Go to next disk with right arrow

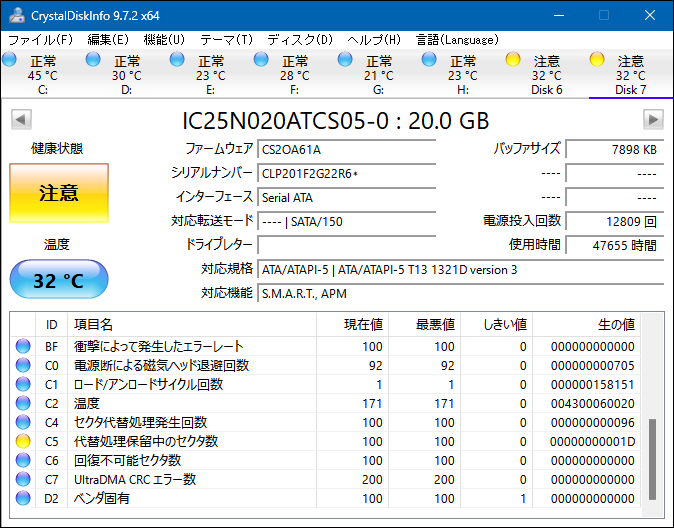(653, 120)
